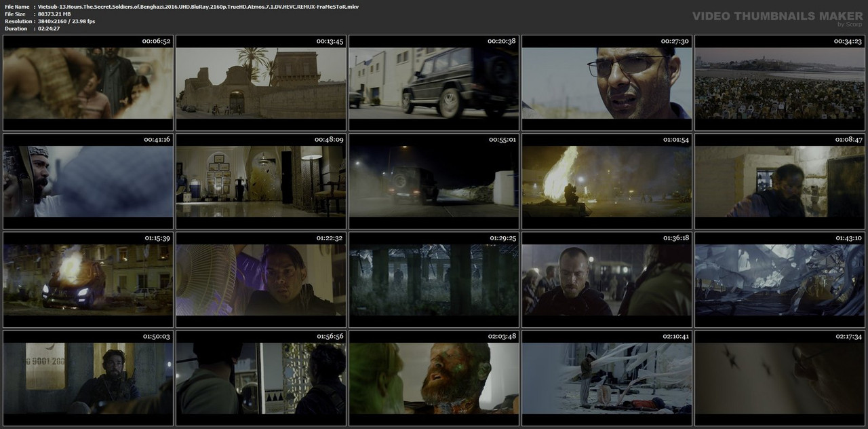Select the interior room frame 00:48:09
This screenshot has width=868, height=429.
tap(261, 181)
